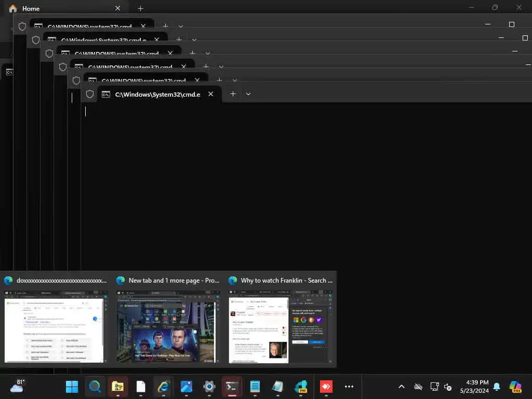This screenshot has height=399, width=532.
Task: Click the cmd icon in the leftmost background window
Action: 9,72
